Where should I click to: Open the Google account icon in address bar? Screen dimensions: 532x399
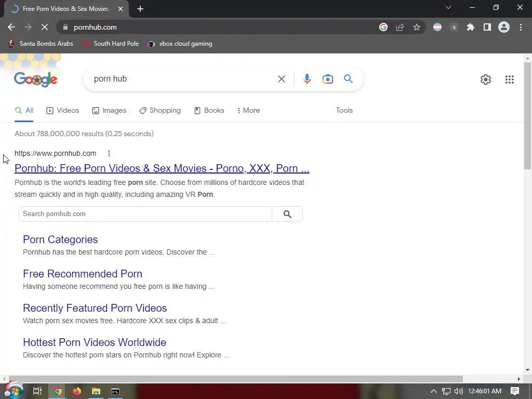click(383, 27)
